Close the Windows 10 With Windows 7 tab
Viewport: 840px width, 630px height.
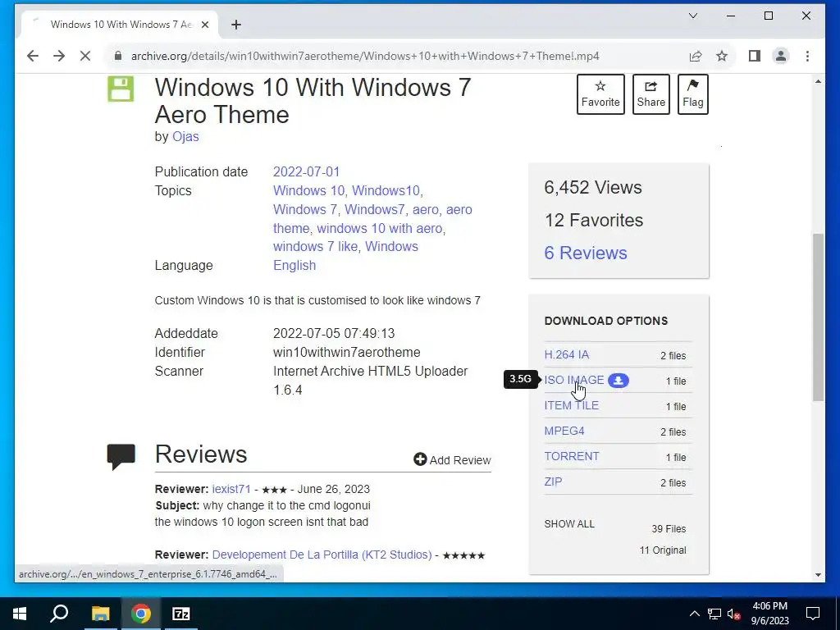tap(204, 25)
